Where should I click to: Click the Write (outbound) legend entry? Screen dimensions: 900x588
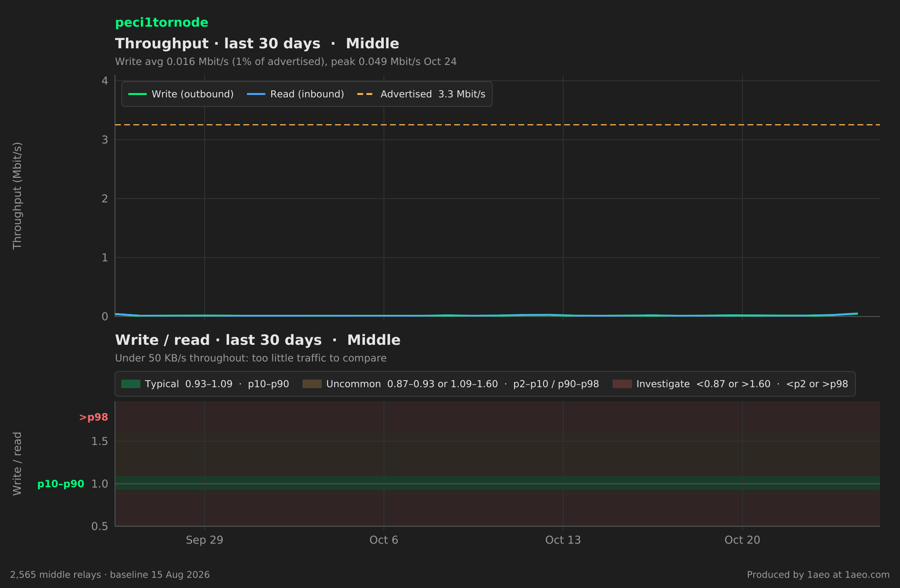click(x=181, y=94)
